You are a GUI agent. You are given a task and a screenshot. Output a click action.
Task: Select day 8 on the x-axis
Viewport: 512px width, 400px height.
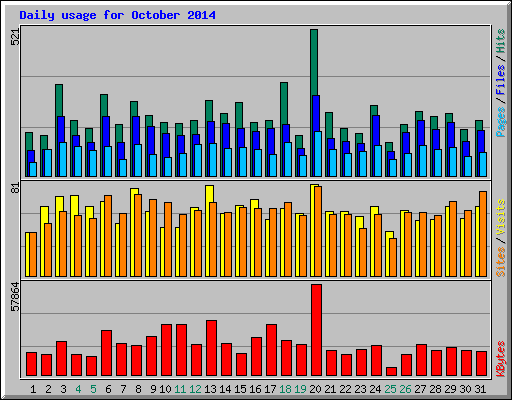point(138,389)
